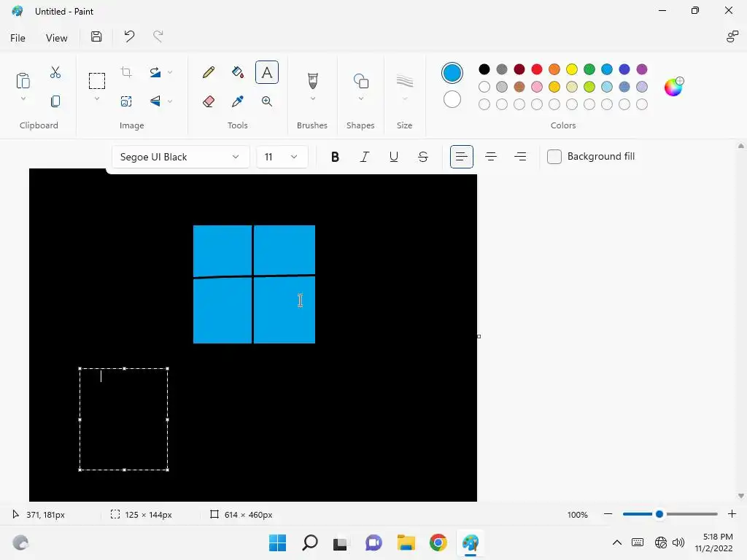
Task: Align text to the left
Action: pyautogui.click(x=462, y=157)
